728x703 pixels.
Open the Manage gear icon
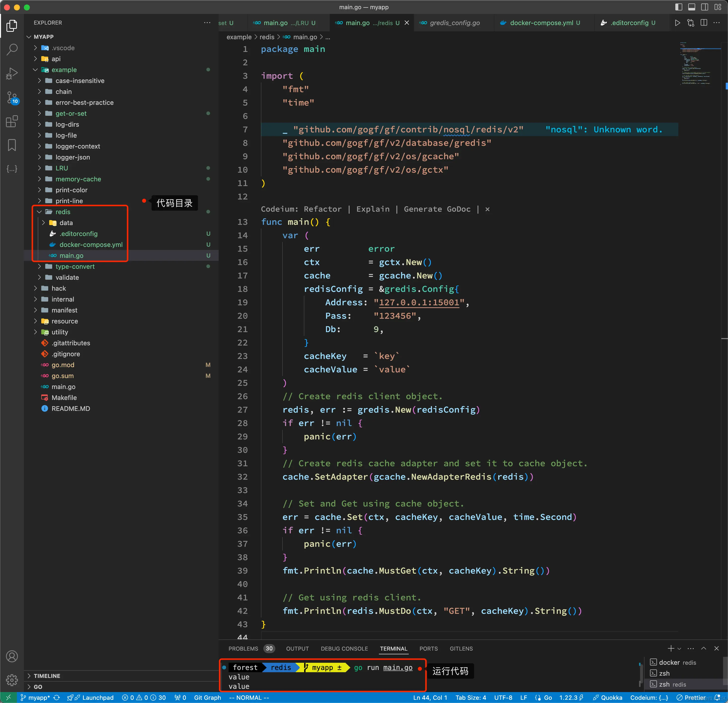(x=12, y=680)
